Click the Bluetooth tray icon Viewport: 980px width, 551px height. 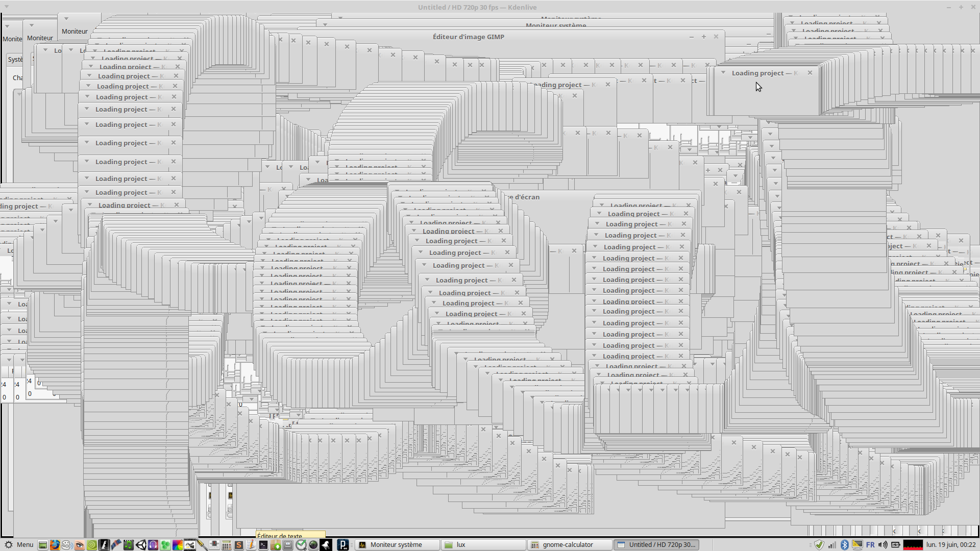tap(844, 545)
